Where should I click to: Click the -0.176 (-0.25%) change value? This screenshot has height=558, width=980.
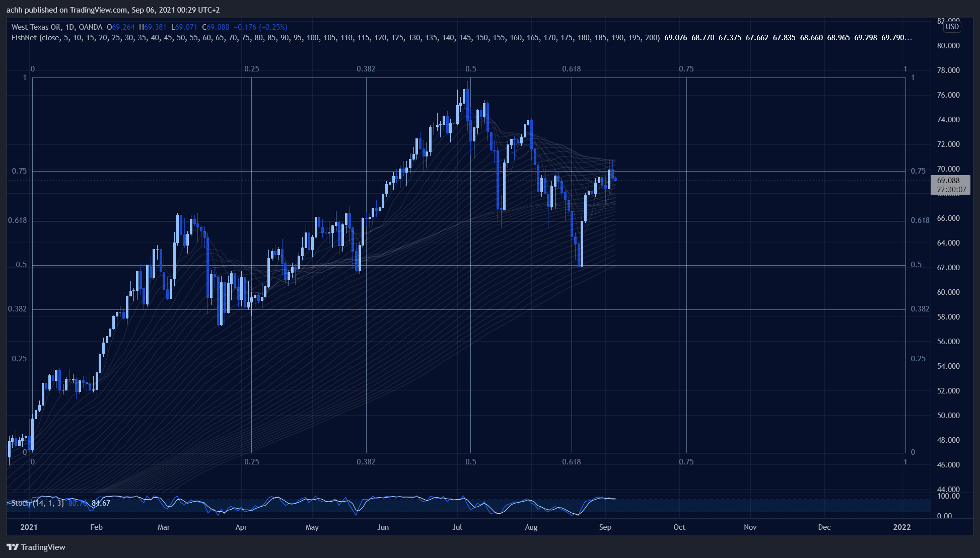260,27
